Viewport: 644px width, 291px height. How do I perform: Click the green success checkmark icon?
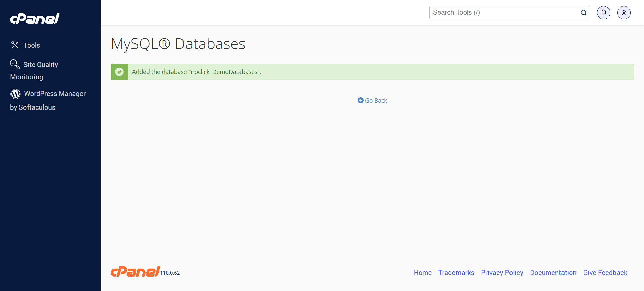(119, 72)
